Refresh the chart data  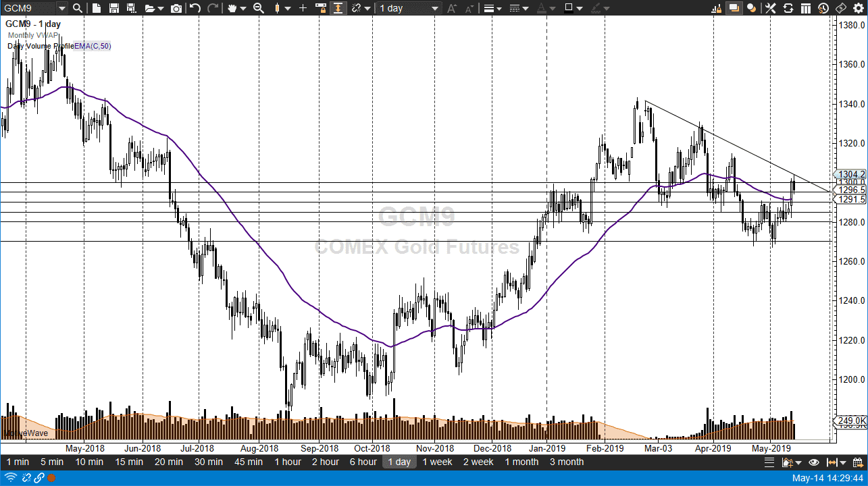click(x=790, y=7)
